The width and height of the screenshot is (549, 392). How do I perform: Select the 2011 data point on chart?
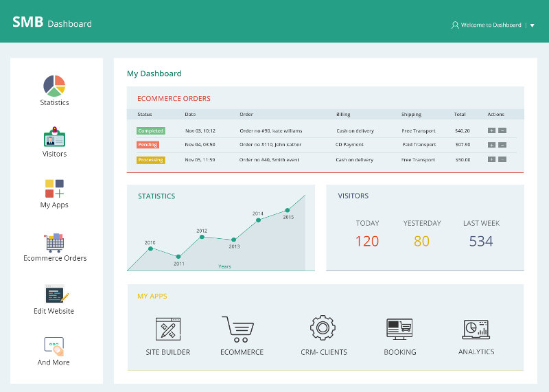tap(178, 257)
